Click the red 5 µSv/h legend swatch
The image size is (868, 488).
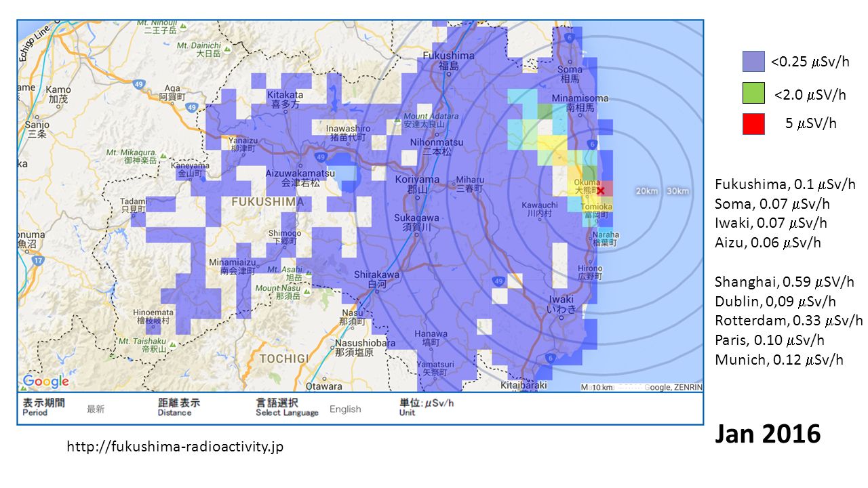click(x=753, y=124)
